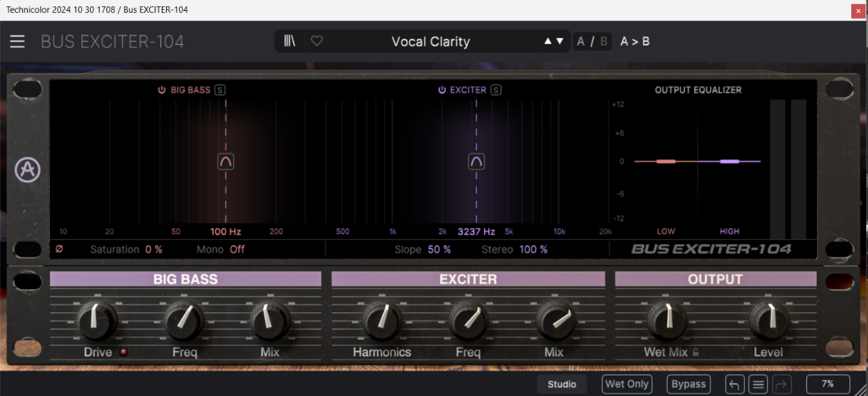This screenshot has width=868, height=396.
Task: Click the Big Bass Drive knob
Action: coord(97,321)
